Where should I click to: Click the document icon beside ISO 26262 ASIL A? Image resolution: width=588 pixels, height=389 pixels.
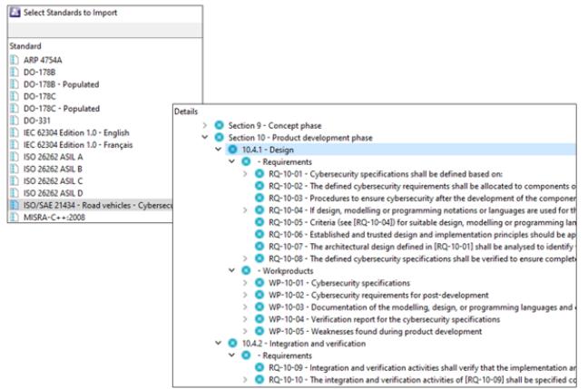(15, 157)
